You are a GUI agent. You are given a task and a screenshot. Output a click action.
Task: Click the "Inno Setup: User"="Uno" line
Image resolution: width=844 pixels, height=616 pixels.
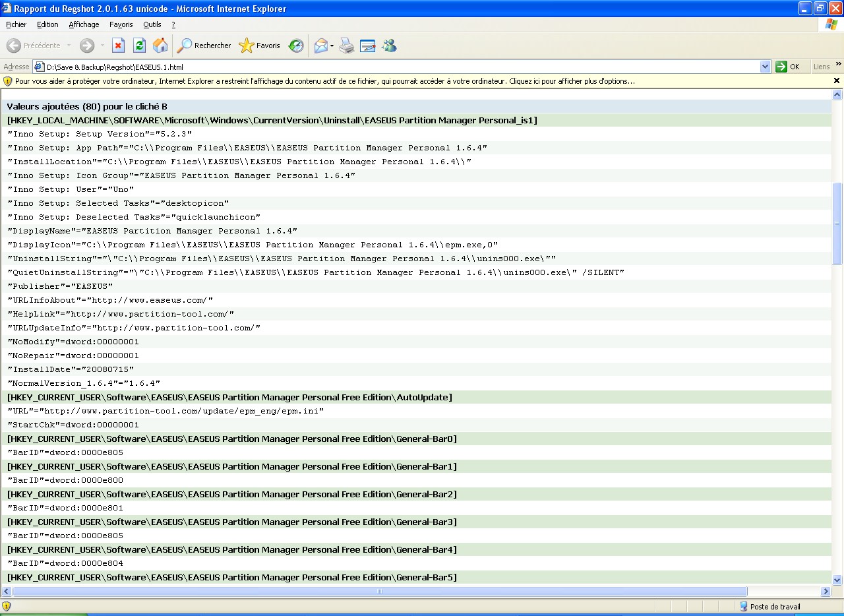tap(71, 189)
